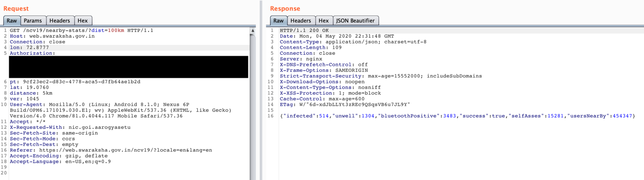The width and height of the screenshot is (644, 180).
Task: Click the Response panel title
Action: point(285,8)
